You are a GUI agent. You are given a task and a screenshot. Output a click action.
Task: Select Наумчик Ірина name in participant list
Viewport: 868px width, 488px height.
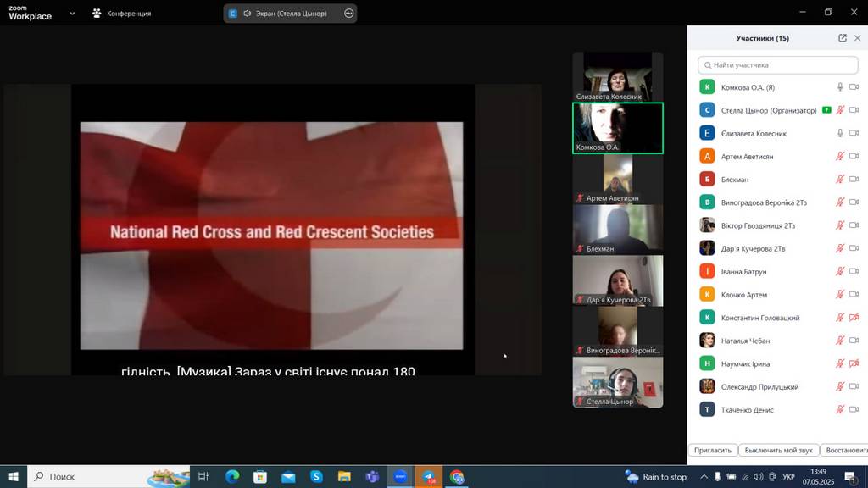pyautogui.click(x=745, y=364)
